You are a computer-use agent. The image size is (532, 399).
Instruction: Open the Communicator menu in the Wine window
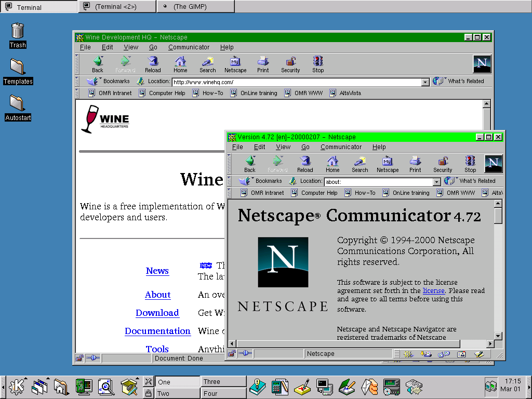pos(189,47)
